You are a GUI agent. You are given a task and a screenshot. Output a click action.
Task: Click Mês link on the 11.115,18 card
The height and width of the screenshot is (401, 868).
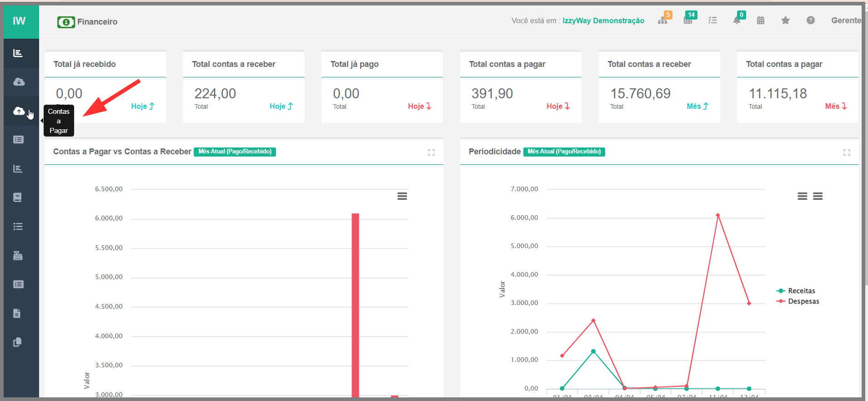pyautogui.click(x=836, y=106)
